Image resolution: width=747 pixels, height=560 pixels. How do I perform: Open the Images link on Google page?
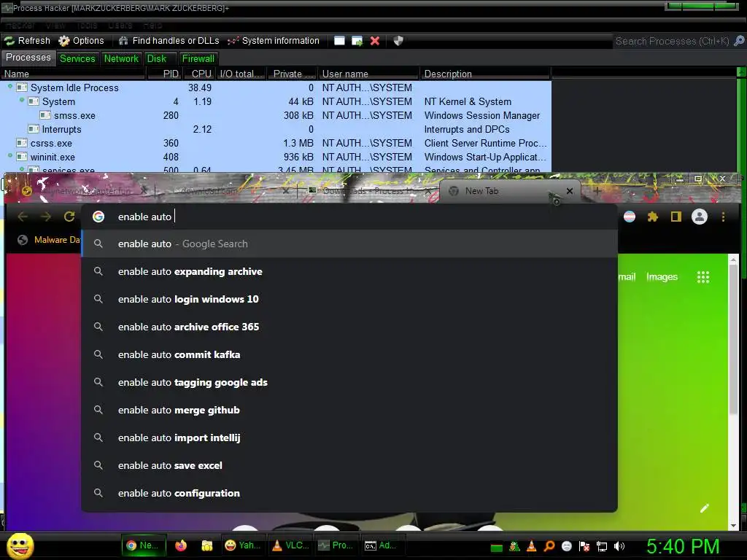pos(662,276)
